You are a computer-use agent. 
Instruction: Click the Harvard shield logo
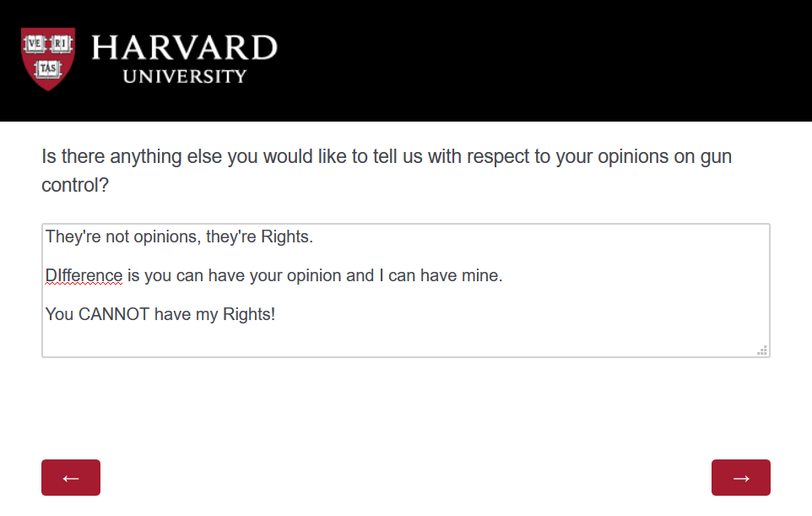coord(48,59)
